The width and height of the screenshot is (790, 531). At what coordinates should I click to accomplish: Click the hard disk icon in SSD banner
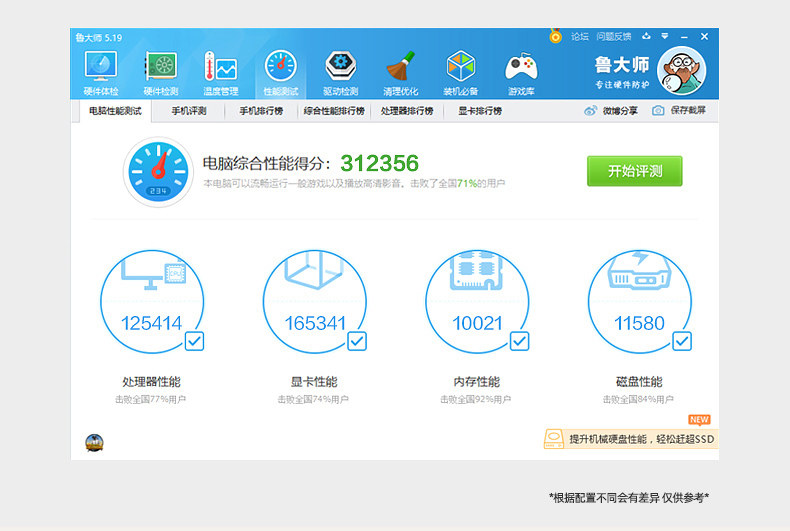coord(554,438)
